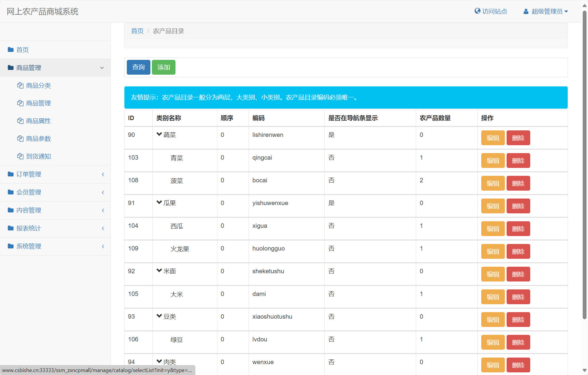Click the icon beside 商品属性 submenu
This screenshot has width=588, height=375.
pos(20,121)
